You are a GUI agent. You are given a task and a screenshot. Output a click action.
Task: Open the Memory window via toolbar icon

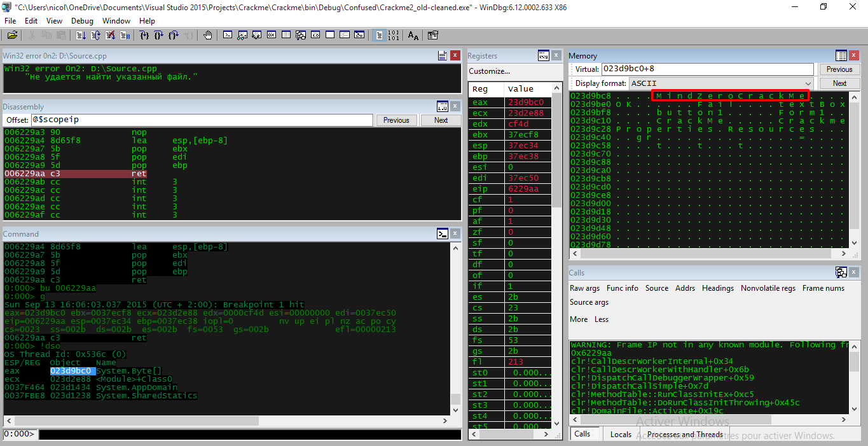(x=286, y=36)
